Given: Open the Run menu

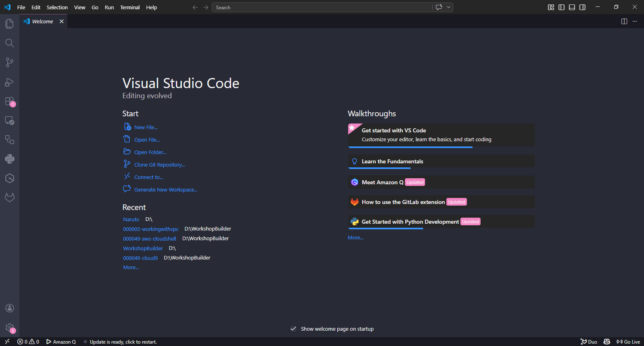Looking at the screenshot, I should tap(109, 7).
